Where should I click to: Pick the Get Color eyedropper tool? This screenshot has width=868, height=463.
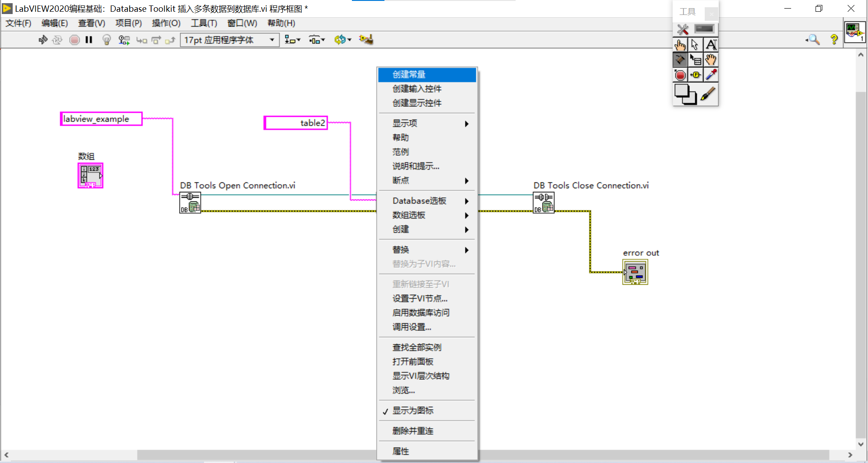tap(711, 75)
